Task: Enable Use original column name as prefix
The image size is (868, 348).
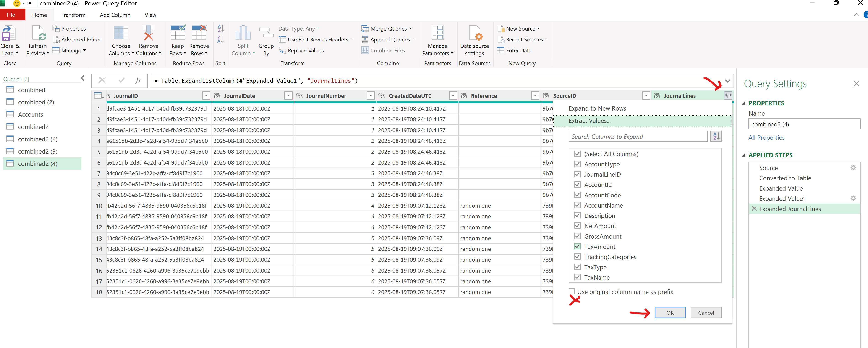Action: [x=572, y=292]
